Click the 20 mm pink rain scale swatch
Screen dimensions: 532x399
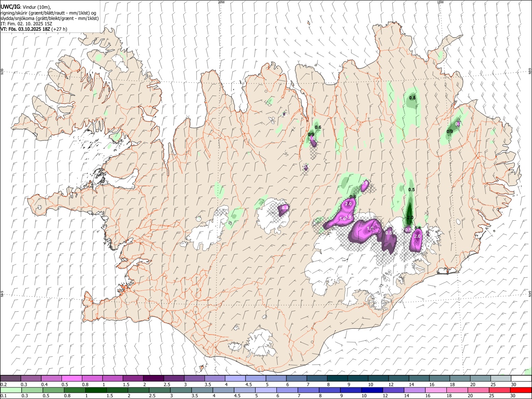479,390
